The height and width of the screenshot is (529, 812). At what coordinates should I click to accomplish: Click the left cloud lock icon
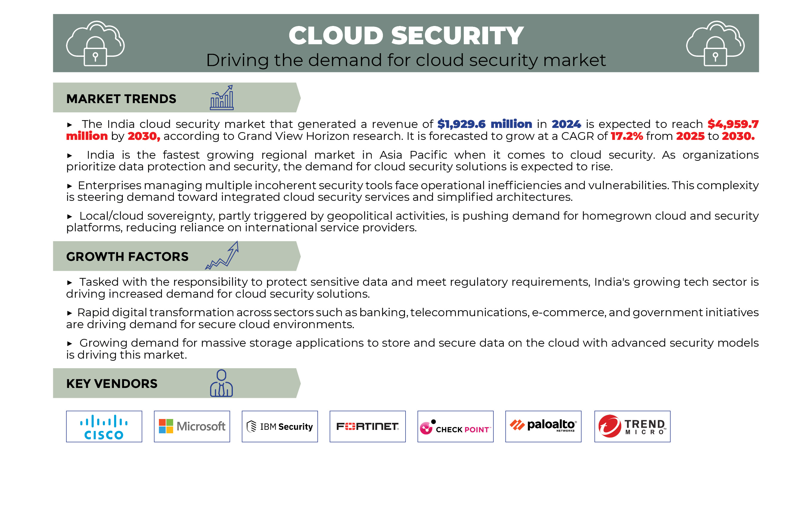(95, 43)
